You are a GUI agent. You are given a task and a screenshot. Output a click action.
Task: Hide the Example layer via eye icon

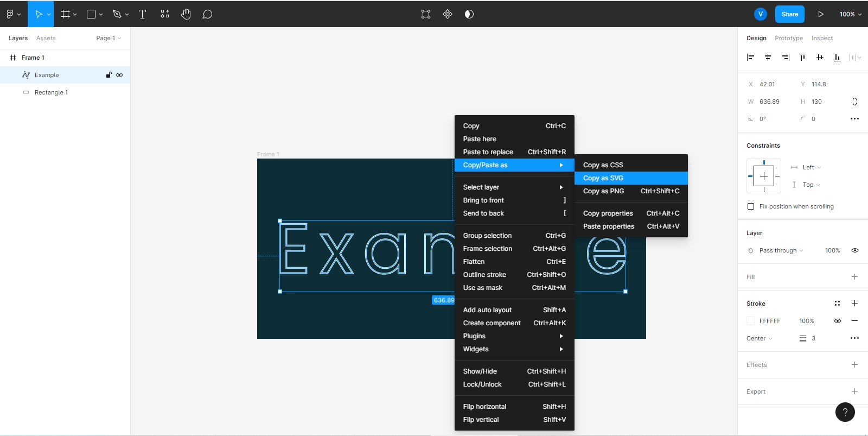click(119, 75)
